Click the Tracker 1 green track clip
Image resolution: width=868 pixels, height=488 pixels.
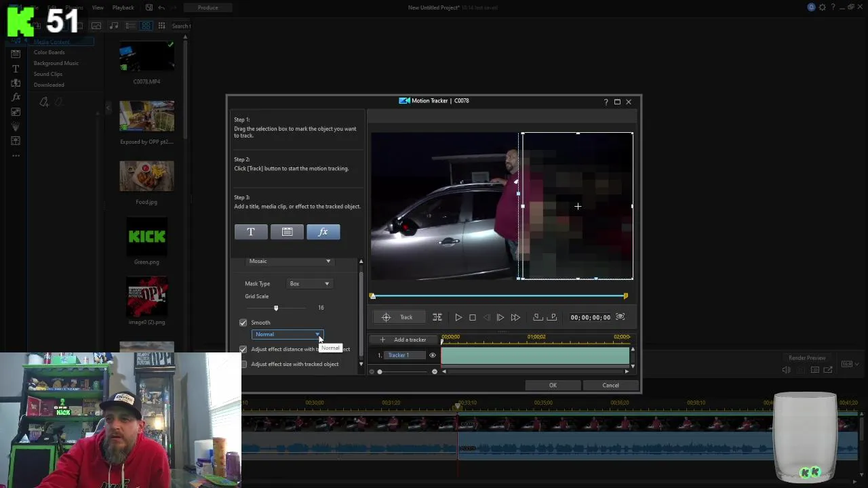535,356
